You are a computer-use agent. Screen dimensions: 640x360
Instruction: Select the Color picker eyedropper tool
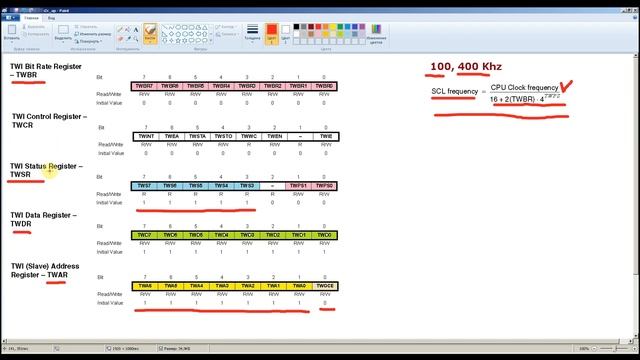(x=128, y=39)
